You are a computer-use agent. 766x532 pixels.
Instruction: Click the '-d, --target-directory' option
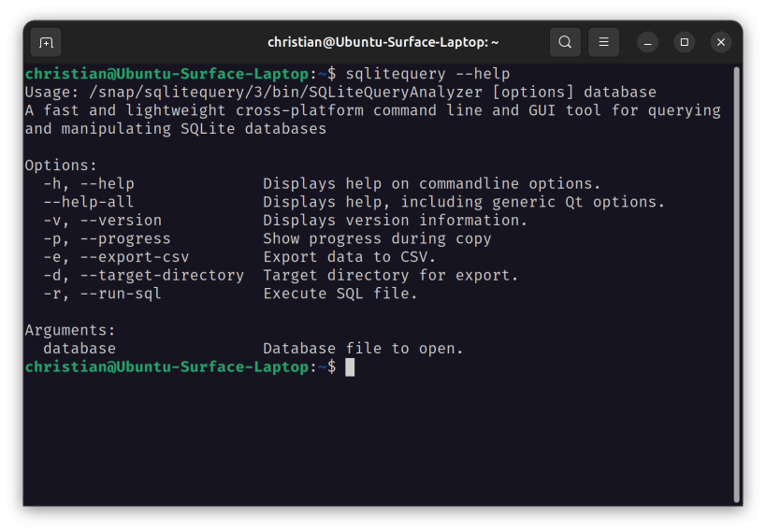click(144, 276)
